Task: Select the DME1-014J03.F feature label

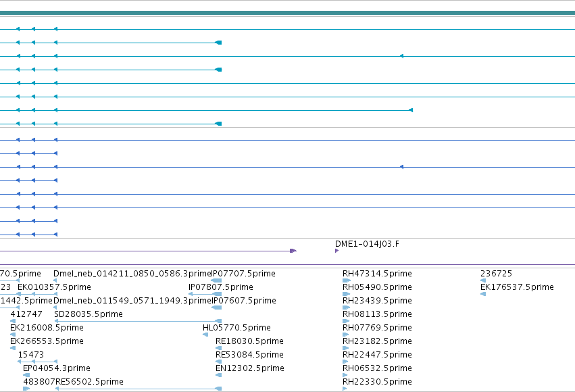Action: click(367, 244)
